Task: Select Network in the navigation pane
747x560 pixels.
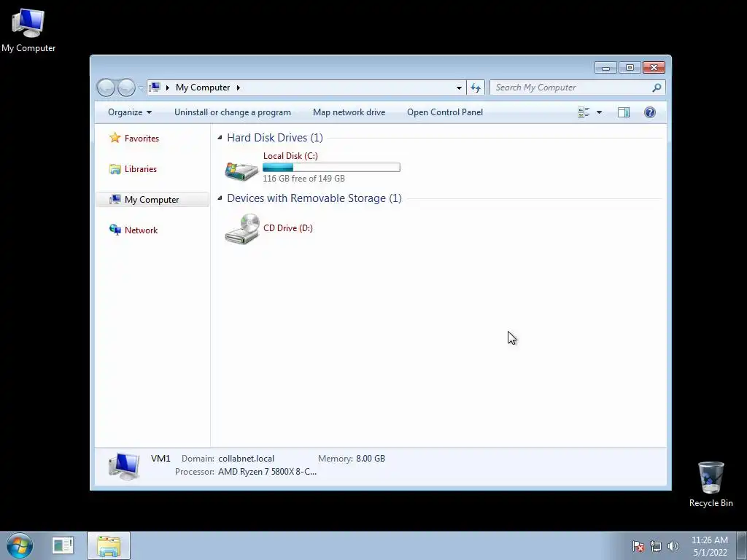Action: [141, 230]
